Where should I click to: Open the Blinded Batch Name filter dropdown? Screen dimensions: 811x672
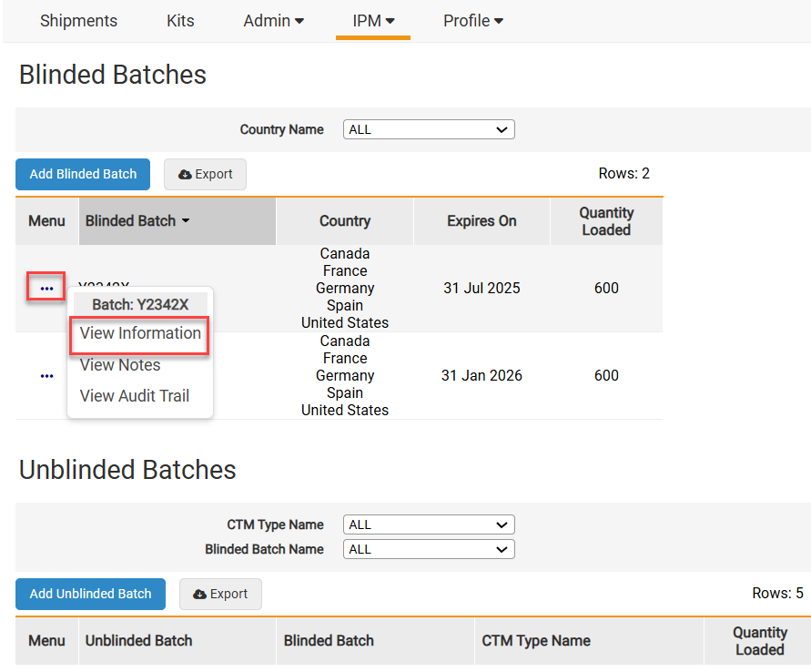tap(429, 549)
